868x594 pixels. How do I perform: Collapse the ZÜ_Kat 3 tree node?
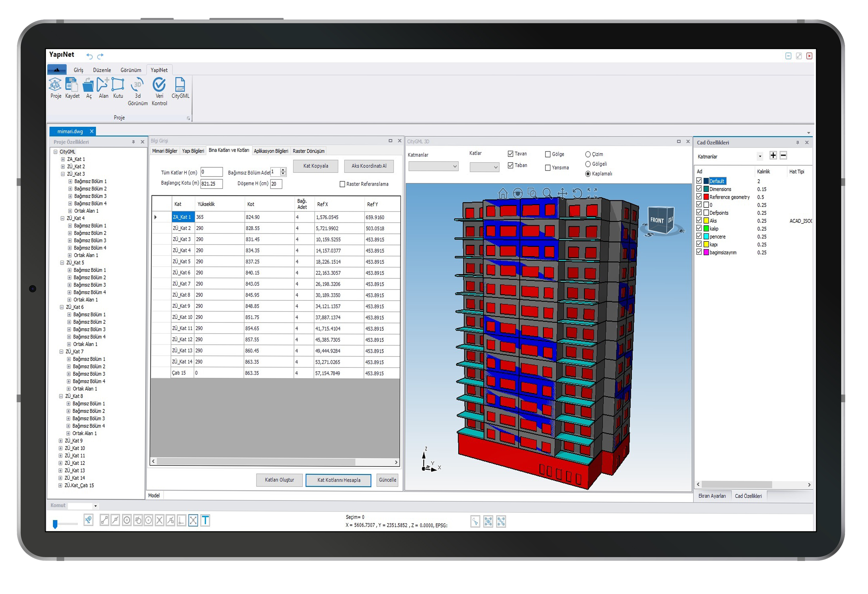63,174
